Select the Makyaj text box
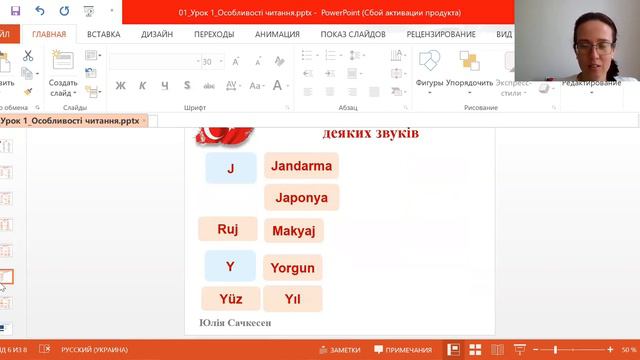The image size is (640, 360). pyautogui.click(x=294, y=231)
